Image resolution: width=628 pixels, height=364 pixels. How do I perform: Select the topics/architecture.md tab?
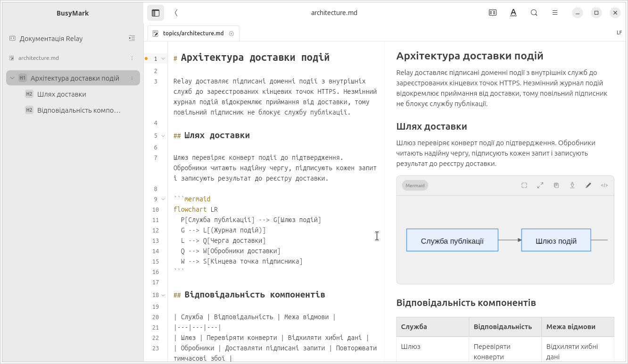coord(193,33)
